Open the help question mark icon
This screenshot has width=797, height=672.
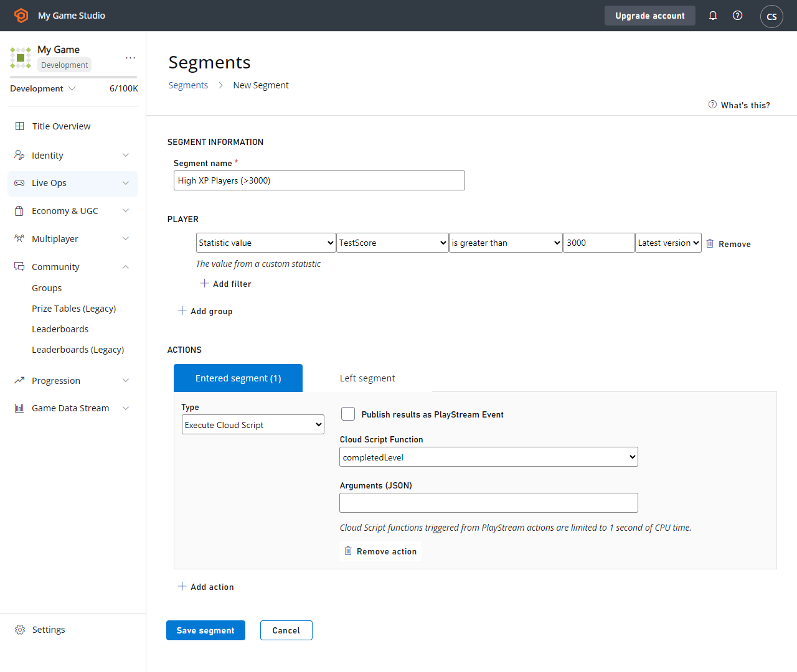tap(737, 16)
